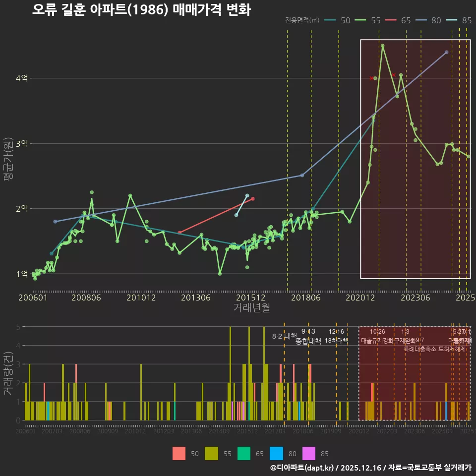Click the pink 50 swatch in bottom legend
476x476 pixels.
[x=179, y=453]
